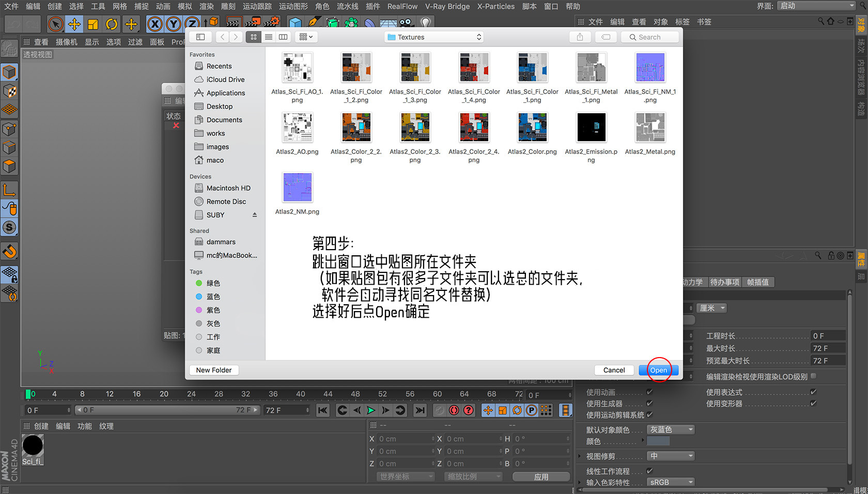This screenshot has height=494, width=868.
Task: Open the 渲染 menu in the menu bar
Action: pos(207,6)
